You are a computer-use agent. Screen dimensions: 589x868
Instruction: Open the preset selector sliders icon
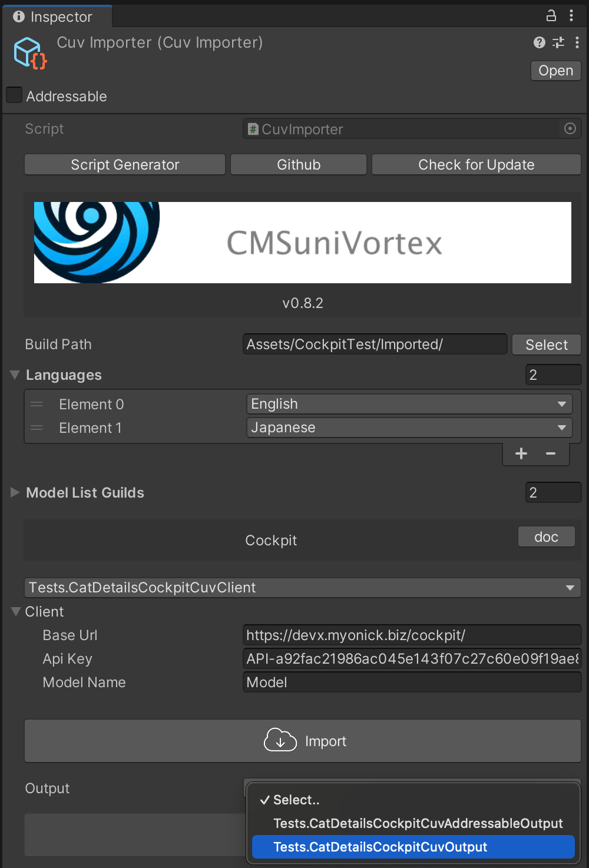point(558,42)
